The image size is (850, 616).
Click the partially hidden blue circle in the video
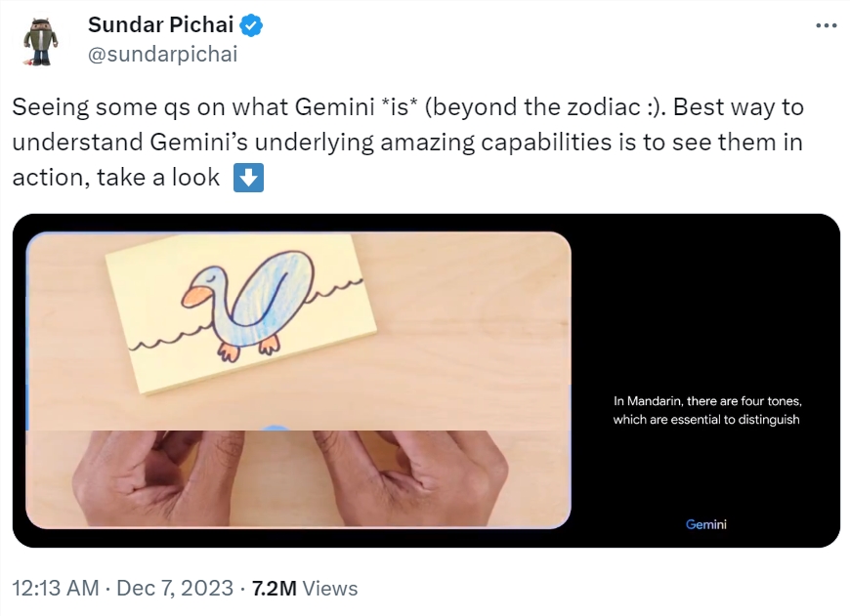[x=276, y=428]
